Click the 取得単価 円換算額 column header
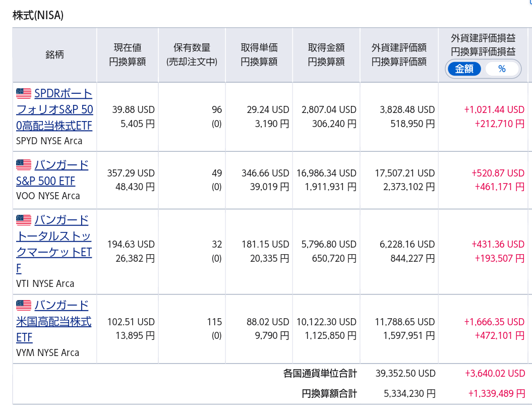This screenshot has width=532, height=411. [259, 54]
